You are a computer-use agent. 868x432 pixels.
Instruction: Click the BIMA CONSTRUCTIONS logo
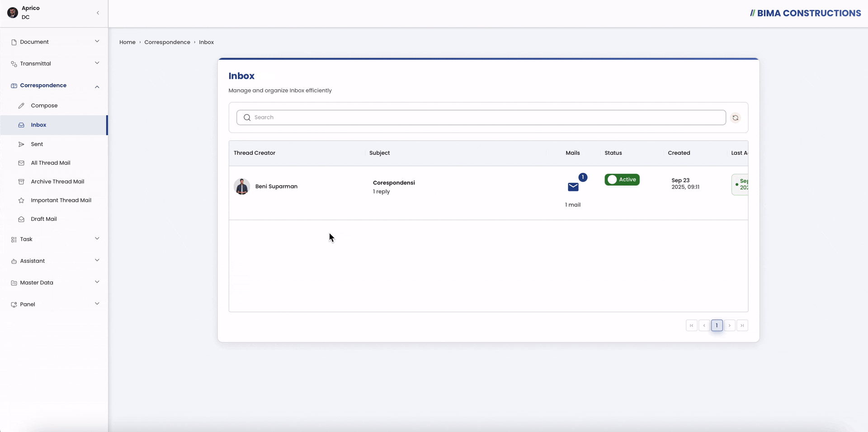[x=805, y=13]
